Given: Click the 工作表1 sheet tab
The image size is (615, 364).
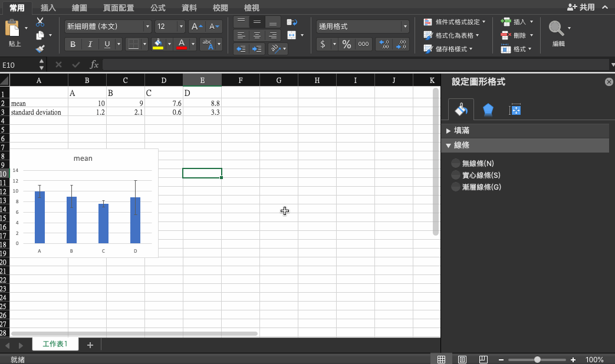Looking at the screenshot, I should click(55, 344).
